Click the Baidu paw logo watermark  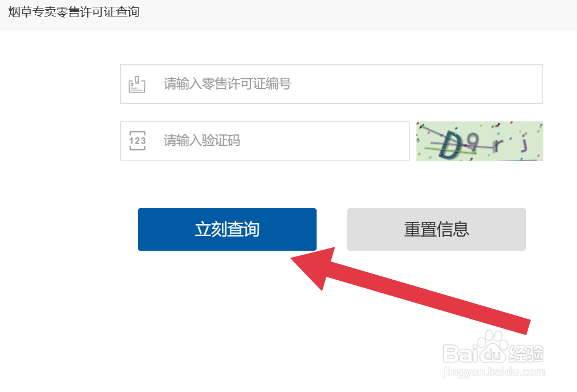[x=493, y=347]
